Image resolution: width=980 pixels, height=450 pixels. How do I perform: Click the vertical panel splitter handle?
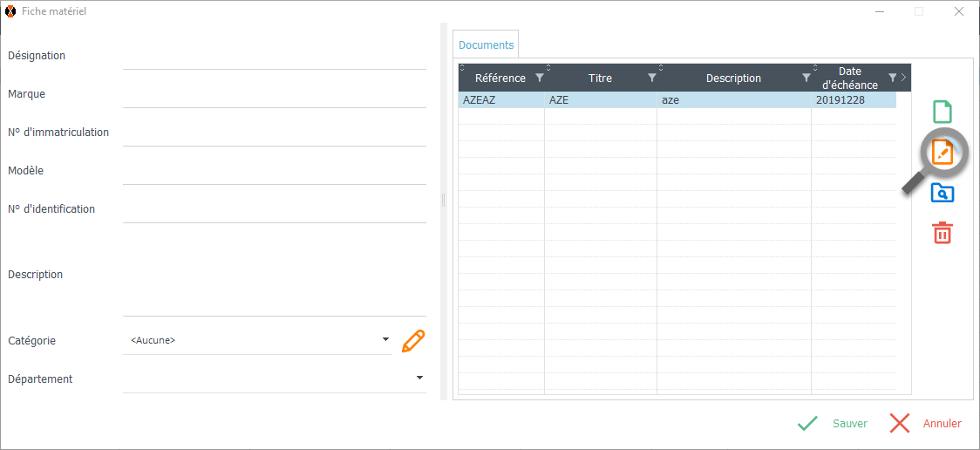(x=444, y=201)
